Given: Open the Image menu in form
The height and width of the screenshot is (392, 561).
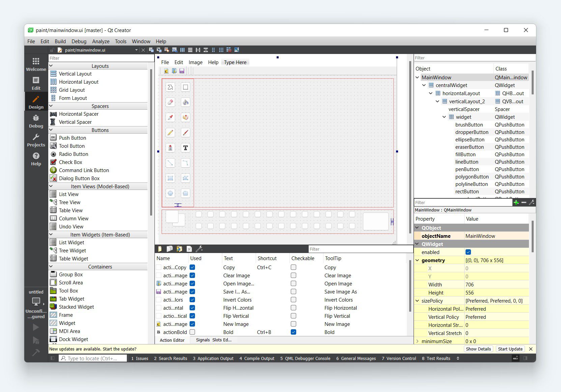Looking at the screenshot, I should [x=196, y=62].
